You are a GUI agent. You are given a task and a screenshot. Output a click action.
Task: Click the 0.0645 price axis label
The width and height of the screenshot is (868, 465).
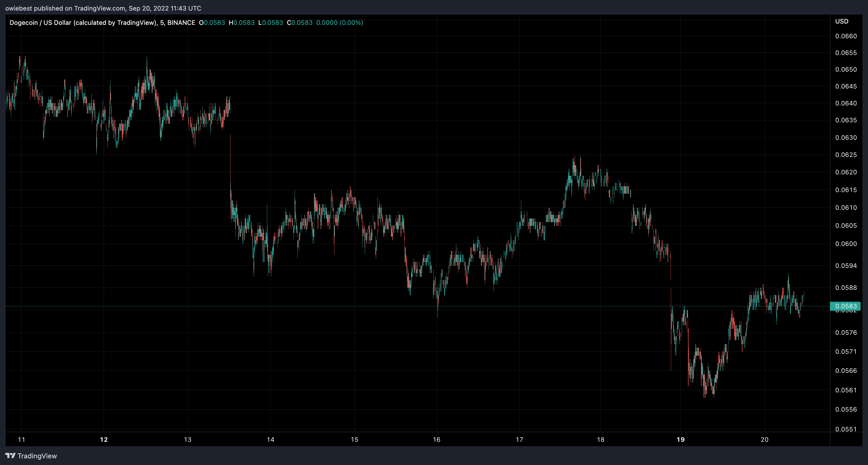point(846,86)
